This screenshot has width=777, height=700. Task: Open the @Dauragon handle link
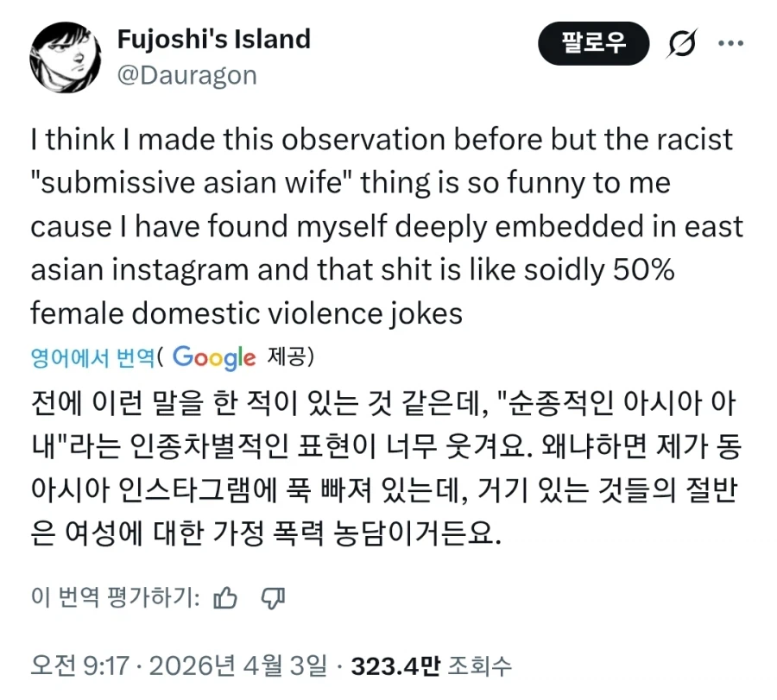[x=186, y=75]
